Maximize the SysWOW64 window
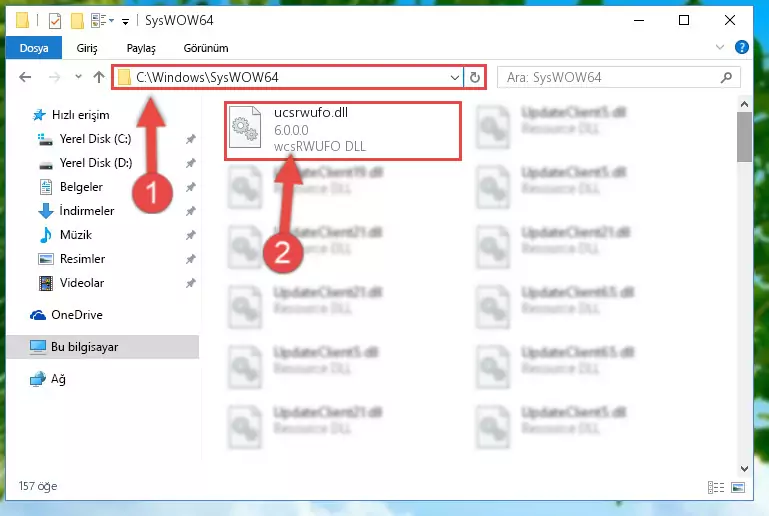 [684, 21]
